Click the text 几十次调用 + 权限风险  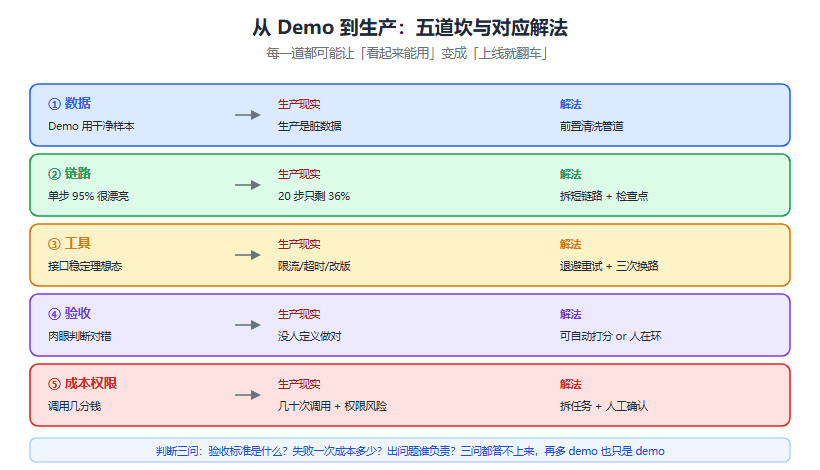(x=332, y=406)
